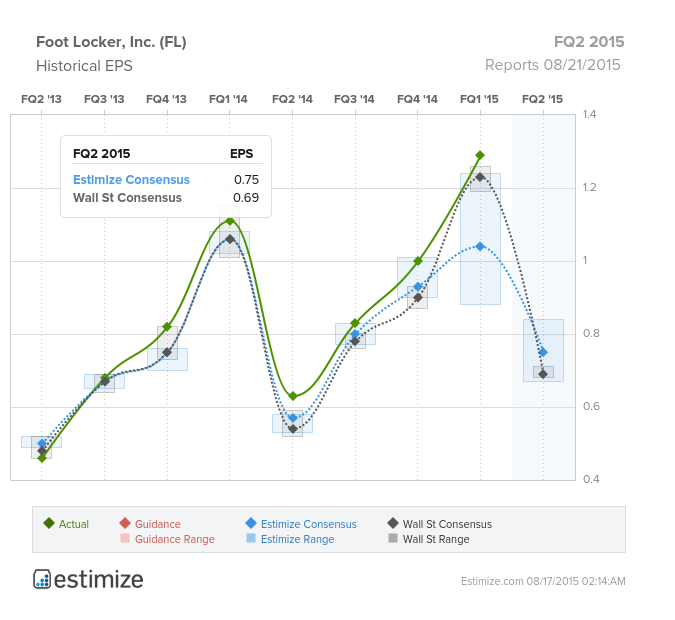Select the FQ1 '14 quarter label
The image size is (675, 620).
click(x=228, y=99)
